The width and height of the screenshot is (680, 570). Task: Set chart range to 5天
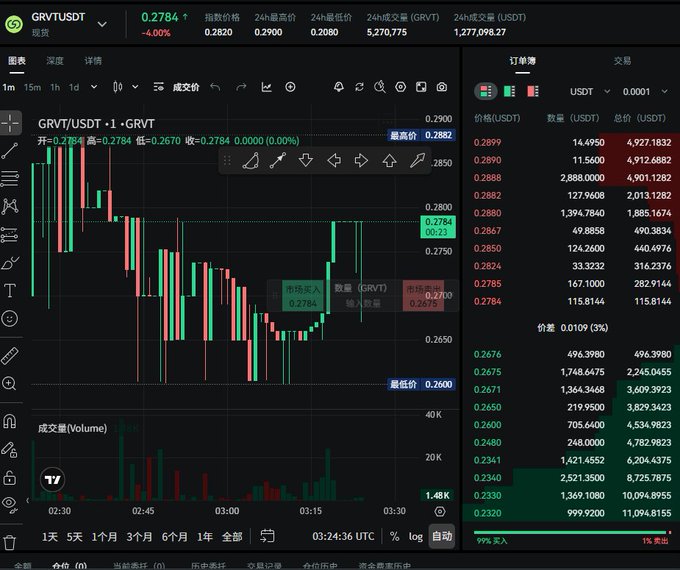pos(75,537)
